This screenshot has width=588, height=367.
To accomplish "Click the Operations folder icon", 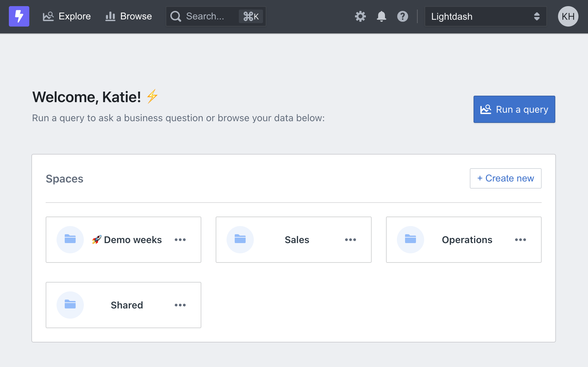I will [411, 240].
